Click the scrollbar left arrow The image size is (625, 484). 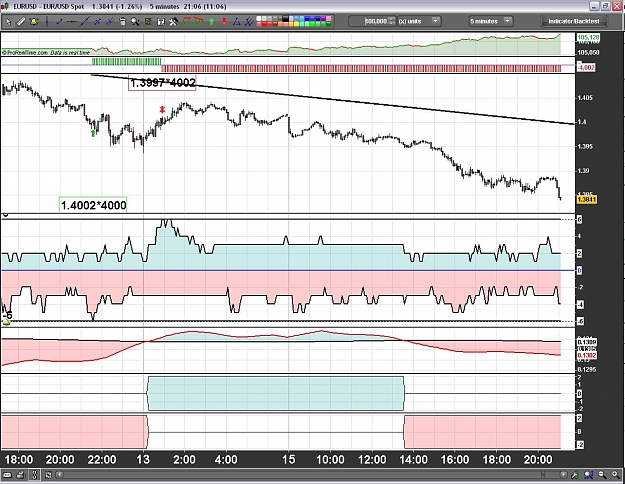(59, 474)
